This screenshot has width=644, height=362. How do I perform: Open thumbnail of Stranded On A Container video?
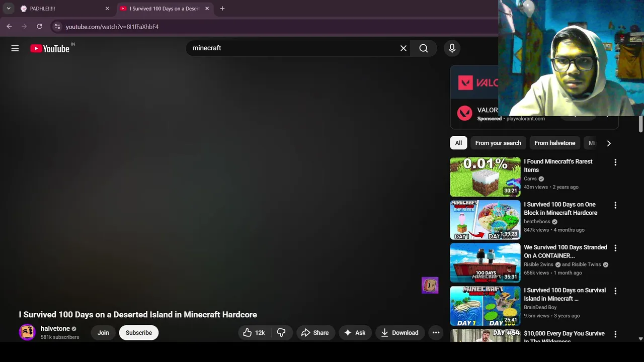point(486,263)
